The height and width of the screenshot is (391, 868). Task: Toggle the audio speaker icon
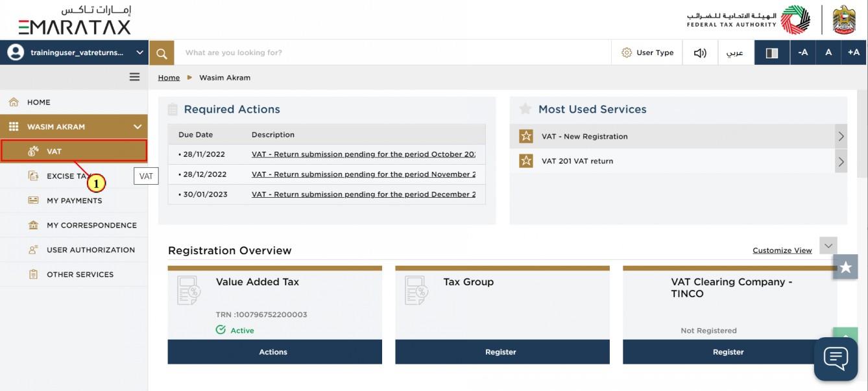(700, 53)
